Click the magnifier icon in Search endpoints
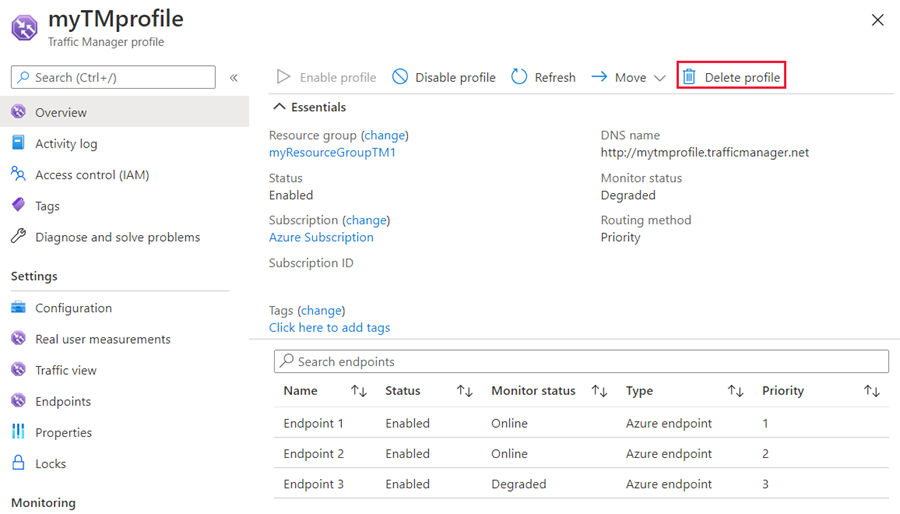900x514 pixels. [286, 361]
